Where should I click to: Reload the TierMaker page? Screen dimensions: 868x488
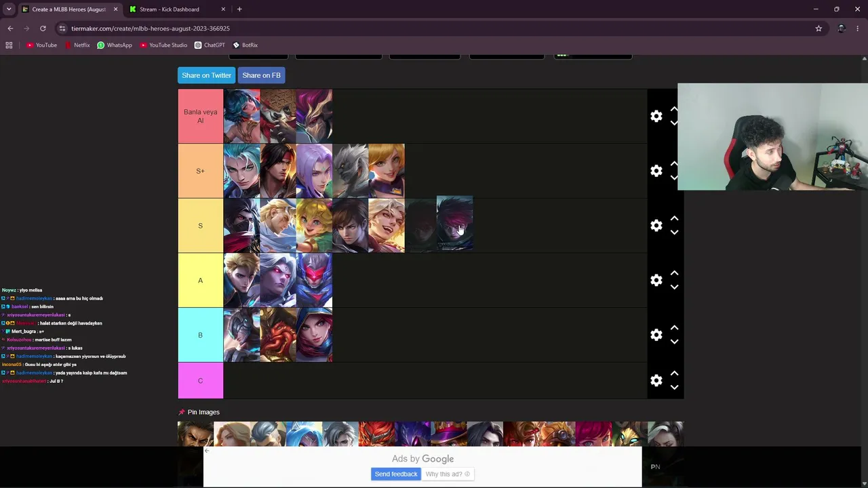(43, 28)
